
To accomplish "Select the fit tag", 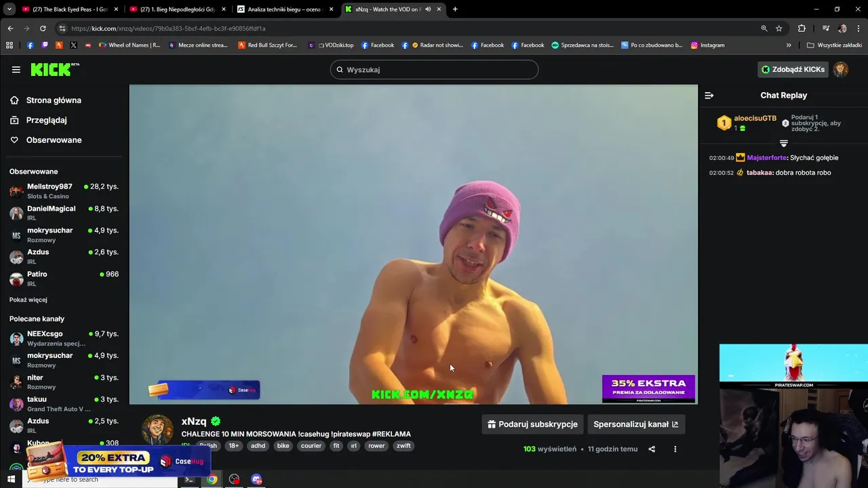I will [336, 446].
